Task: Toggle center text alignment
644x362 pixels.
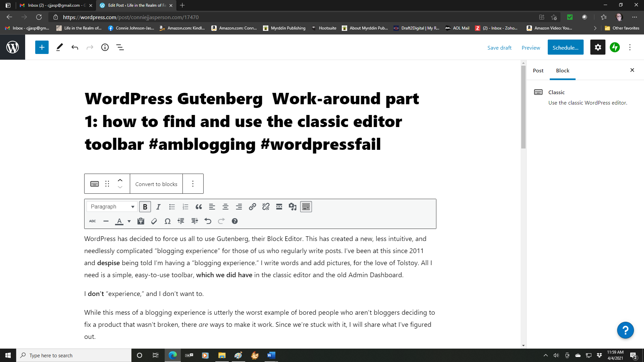Action: pyautogui.click(x=225, y=206)
